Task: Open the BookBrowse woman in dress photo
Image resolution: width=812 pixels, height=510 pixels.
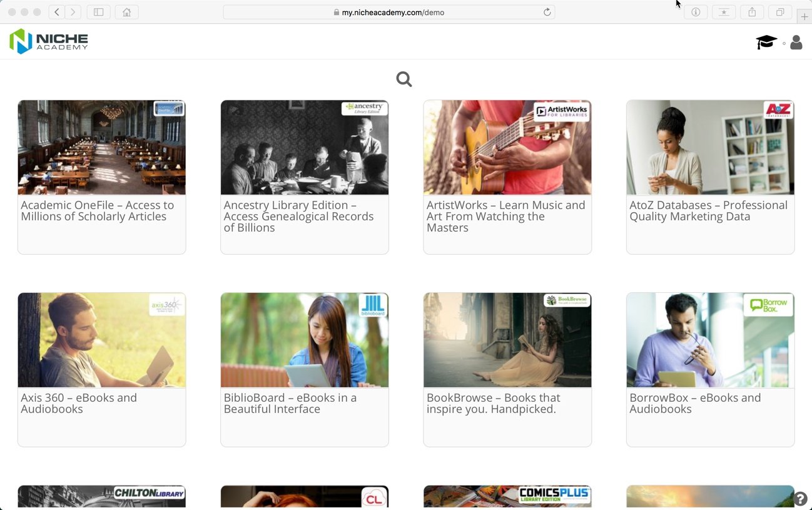Action: click(507, 340)
